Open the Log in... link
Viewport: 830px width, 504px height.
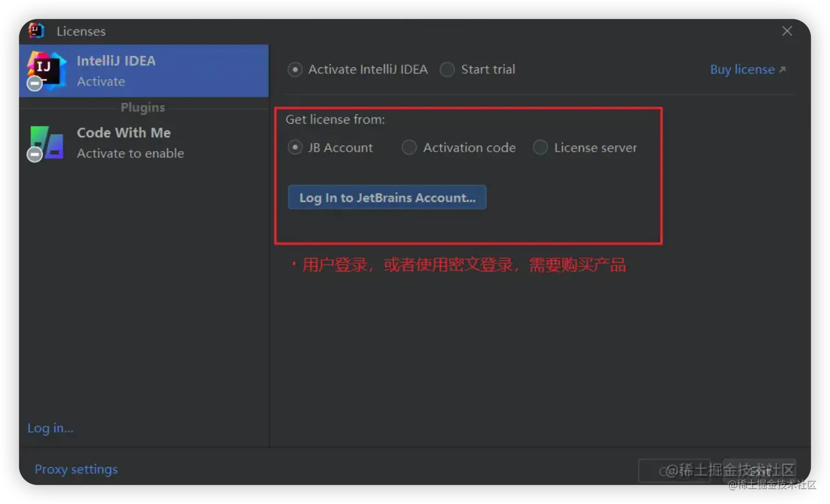(x=51, y=428)
